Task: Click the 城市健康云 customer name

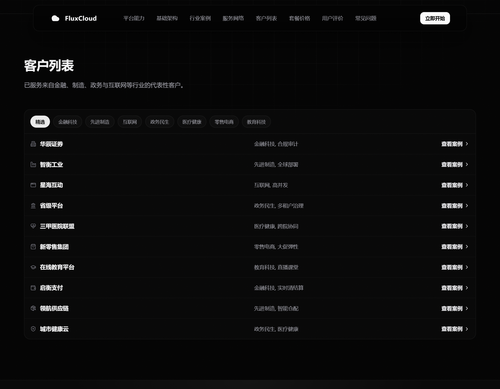Action: coord(54,329)
